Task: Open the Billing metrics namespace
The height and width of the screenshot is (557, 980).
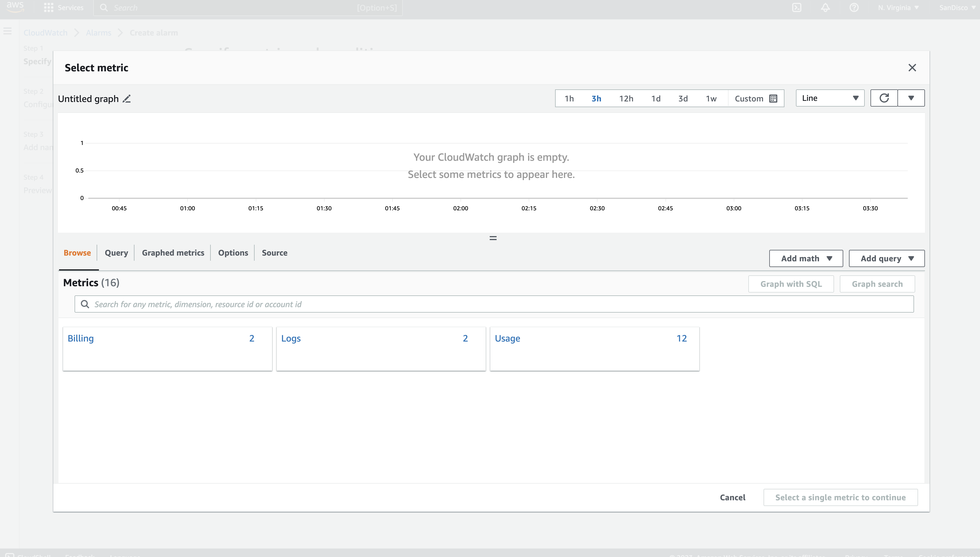Action: click(x=81, y=339)
